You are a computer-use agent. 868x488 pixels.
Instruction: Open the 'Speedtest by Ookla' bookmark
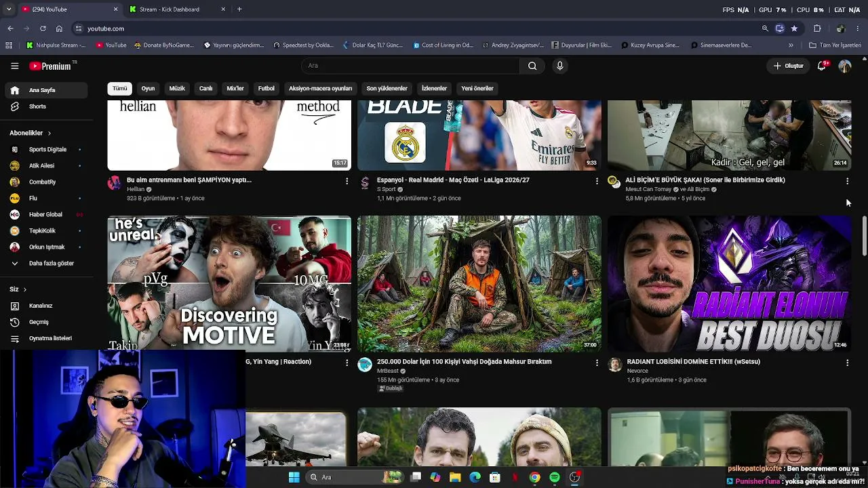point(303,45)
